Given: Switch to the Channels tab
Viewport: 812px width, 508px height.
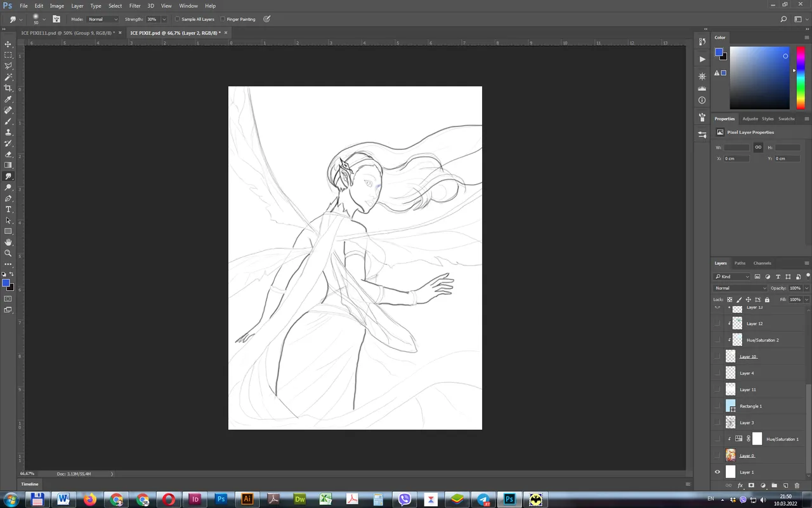Looking at the screenshot, I should [x=762, y=263].
